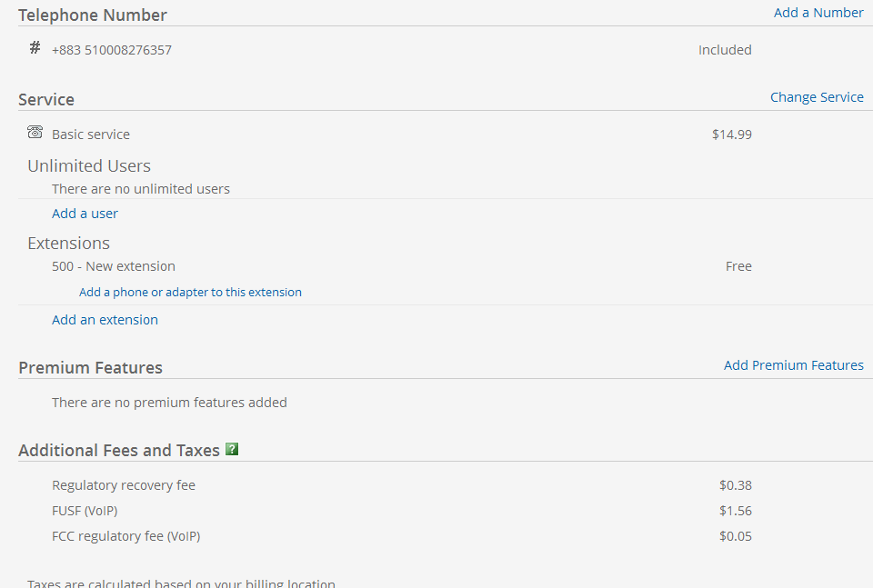Click the $1.56 FUSF amount
Screen dimensions: 873x588
coord(736,511)
